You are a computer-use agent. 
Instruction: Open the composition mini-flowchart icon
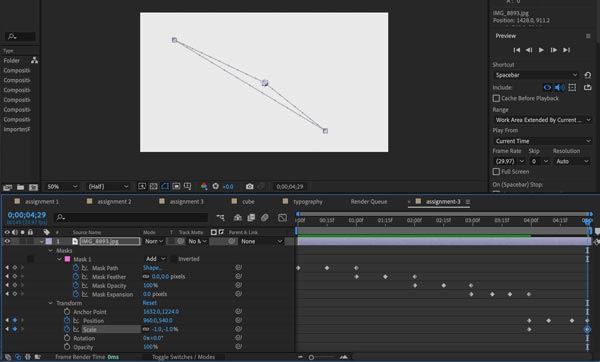(220, 218)
